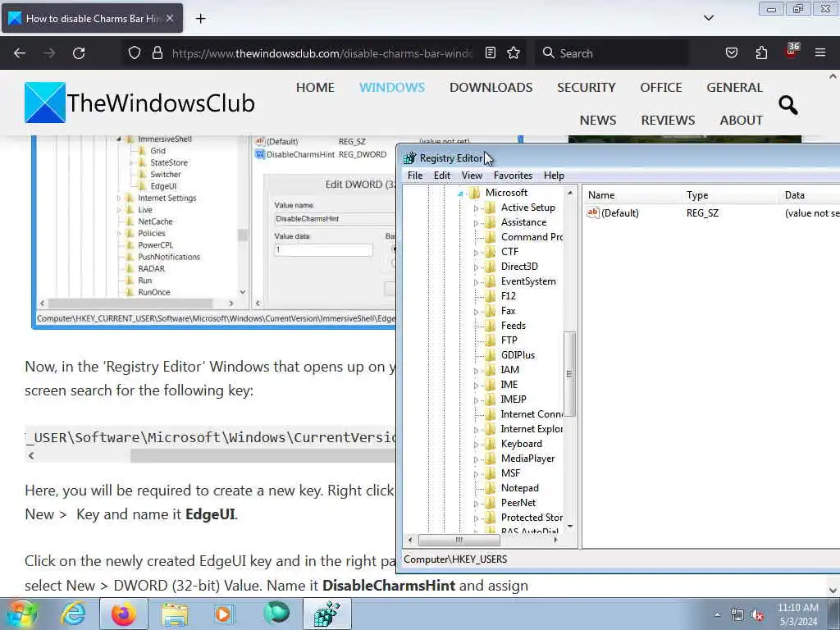This screenshot has width=840, height=630.
Task: Expand the MediaPlayer registry key
Action: click(476, 459)
